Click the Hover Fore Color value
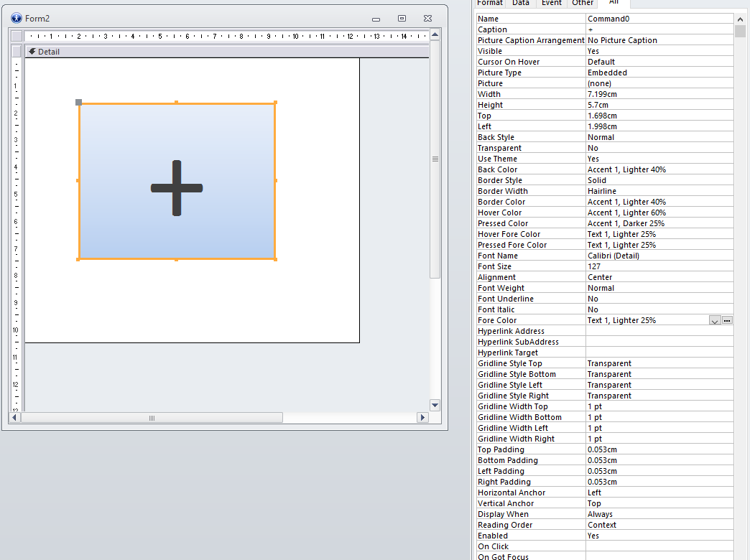Viewport: 750px width, 560px height. (659, 234)
